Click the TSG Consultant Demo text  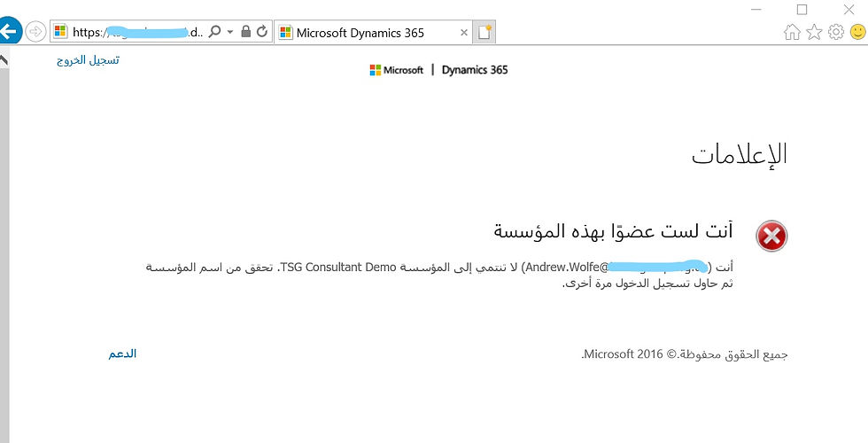(x=338, y=267)
